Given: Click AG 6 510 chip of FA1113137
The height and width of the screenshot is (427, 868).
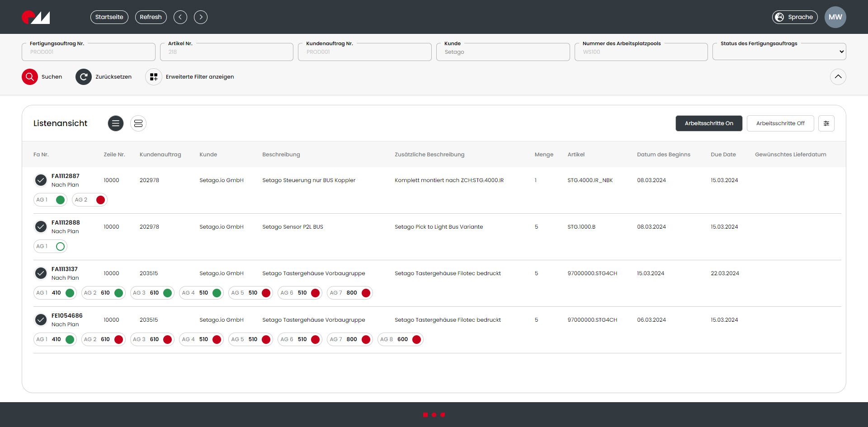Looking at the screenshot, I should (x=300, y=293).
